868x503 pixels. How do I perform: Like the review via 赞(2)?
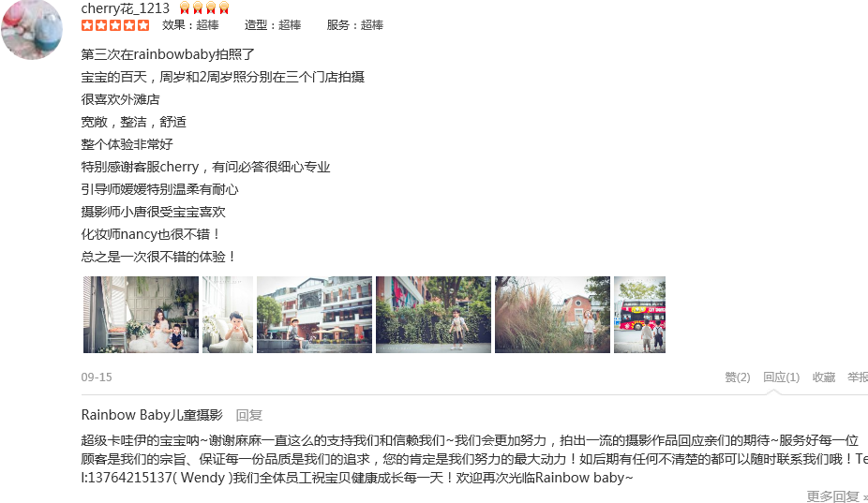click(x=738, y=377)
